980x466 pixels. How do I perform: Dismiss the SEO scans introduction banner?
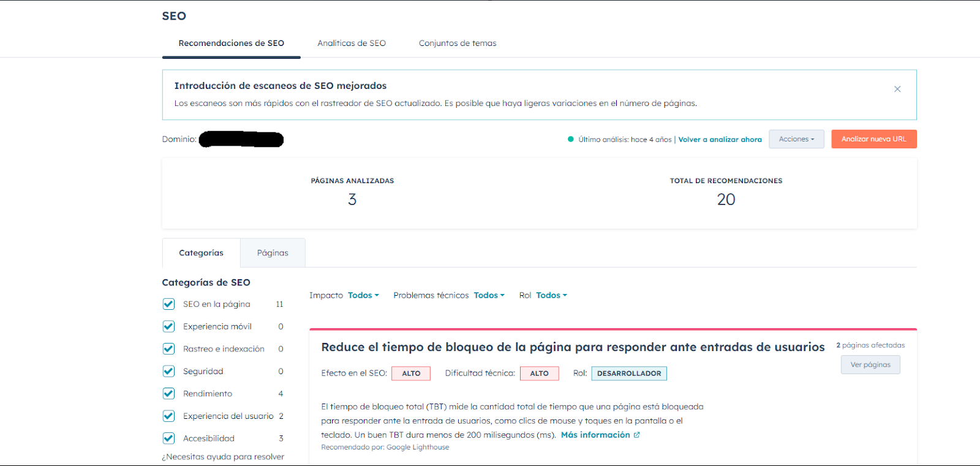tap(897, 89)
